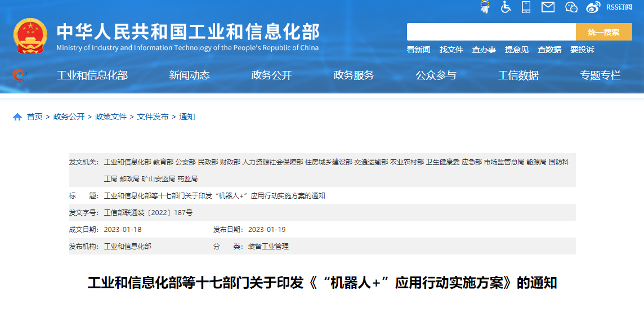Open the 公众参与 navigation menu
The height and width of the screenshot is (326, 644).
point(436,75)
